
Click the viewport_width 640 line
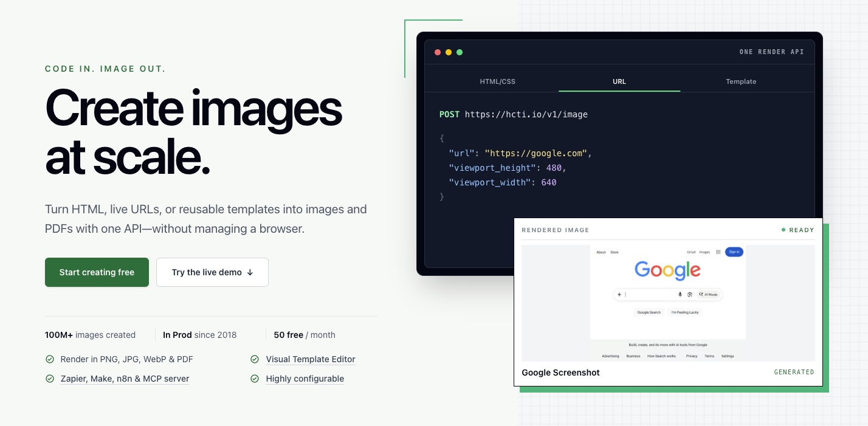pos(503,182)
